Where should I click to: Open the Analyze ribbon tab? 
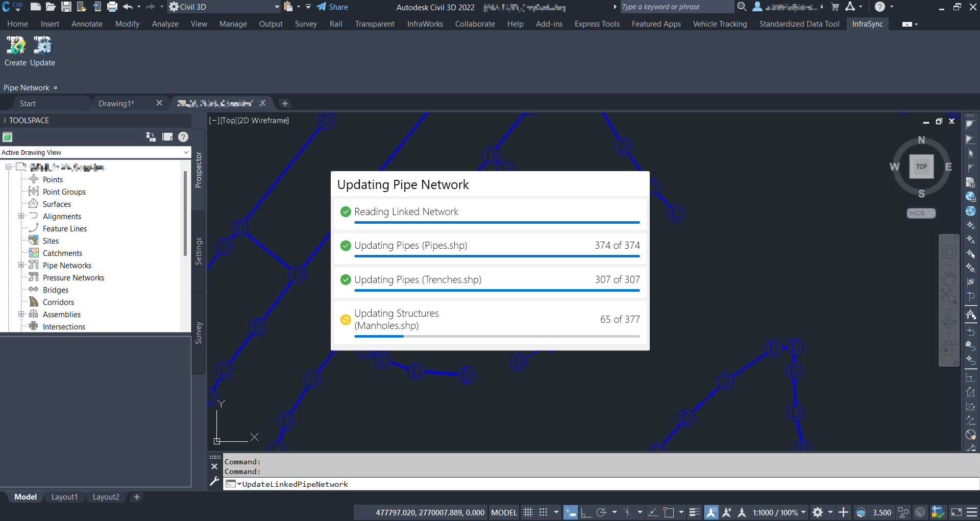[165, 24]
